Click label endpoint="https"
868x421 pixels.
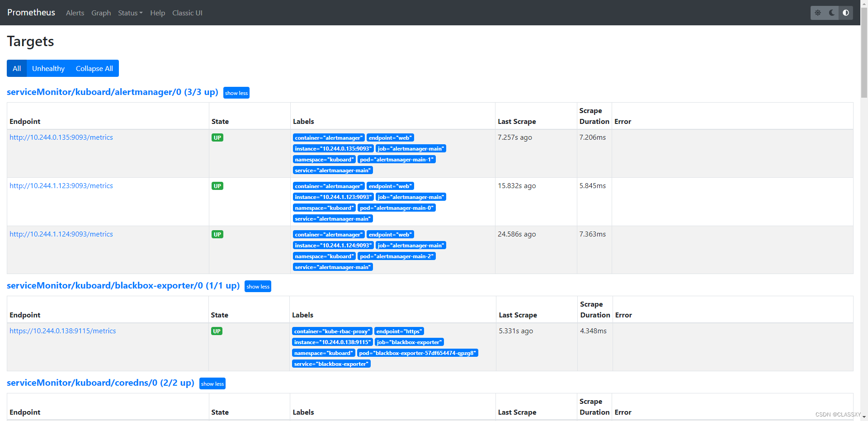(399, 331)
